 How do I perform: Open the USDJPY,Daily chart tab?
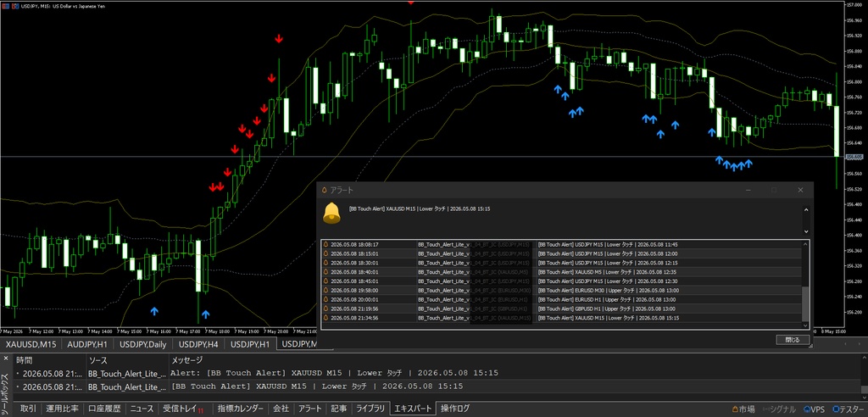pyautogui.click(x=142, y=344)
